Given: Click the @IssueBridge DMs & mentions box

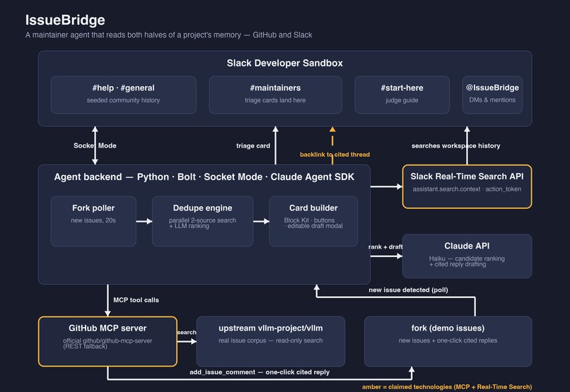Looking at the screenshot, I should pyautogui.click(x=492, y=95).
